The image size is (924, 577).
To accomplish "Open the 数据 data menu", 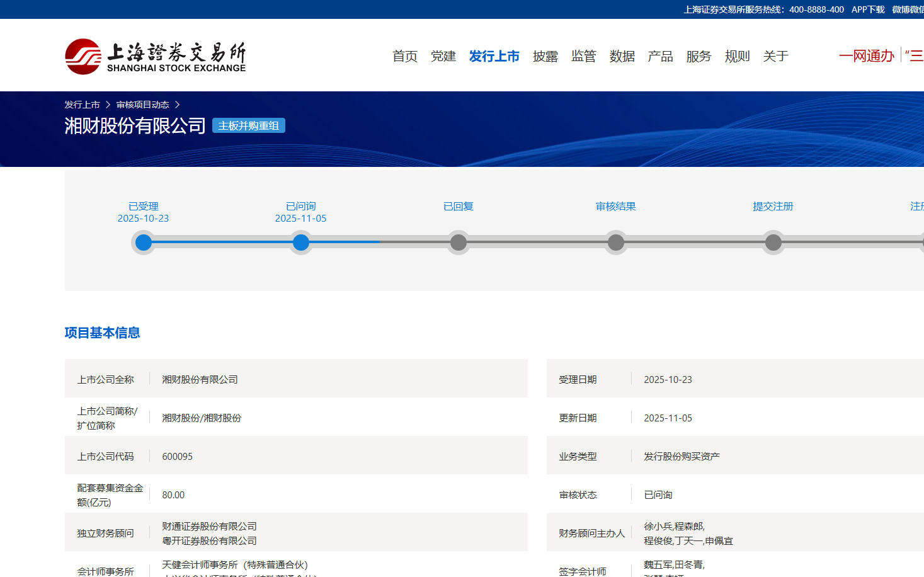I will click(622, 57).
